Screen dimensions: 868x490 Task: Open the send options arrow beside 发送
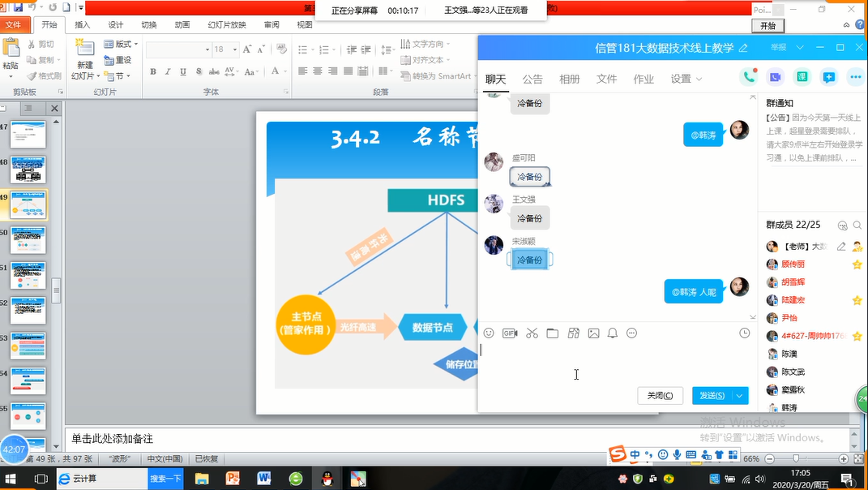(x=739, y=396)
